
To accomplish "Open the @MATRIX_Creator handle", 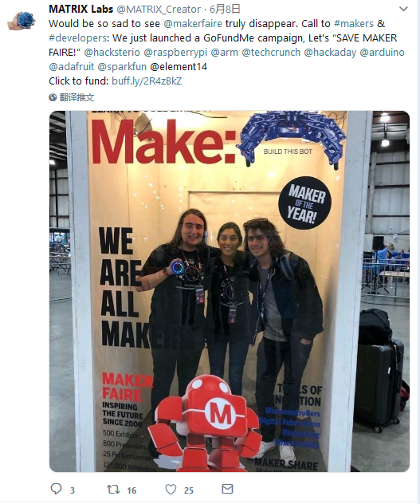I will coord(159,10).
